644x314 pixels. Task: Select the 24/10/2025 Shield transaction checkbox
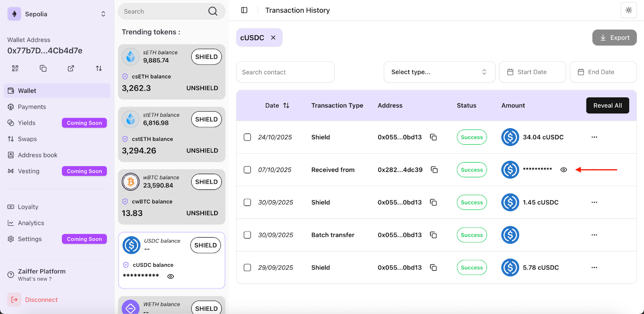click(x=248, y=137)
